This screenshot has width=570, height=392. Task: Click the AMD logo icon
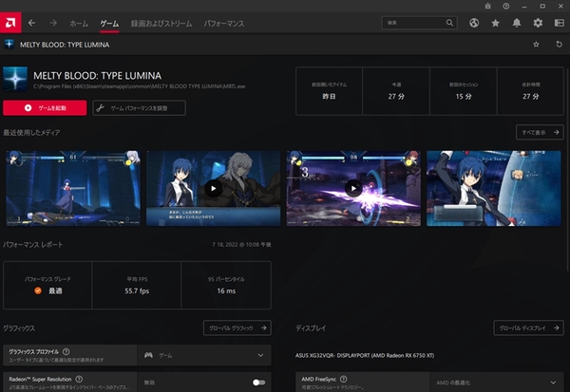tap(10, 23)
